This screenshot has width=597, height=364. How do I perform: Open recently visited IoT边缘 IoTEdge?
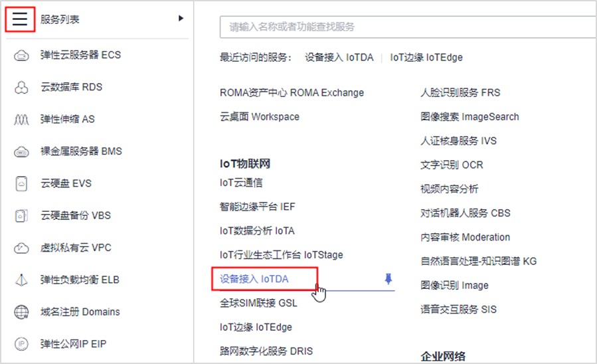[x=426, y=57]
